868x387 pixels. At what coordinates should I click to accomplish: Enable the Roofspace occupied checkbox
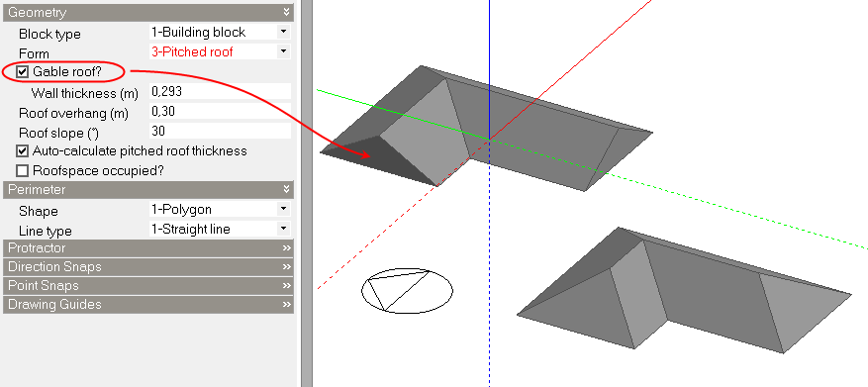22,170
